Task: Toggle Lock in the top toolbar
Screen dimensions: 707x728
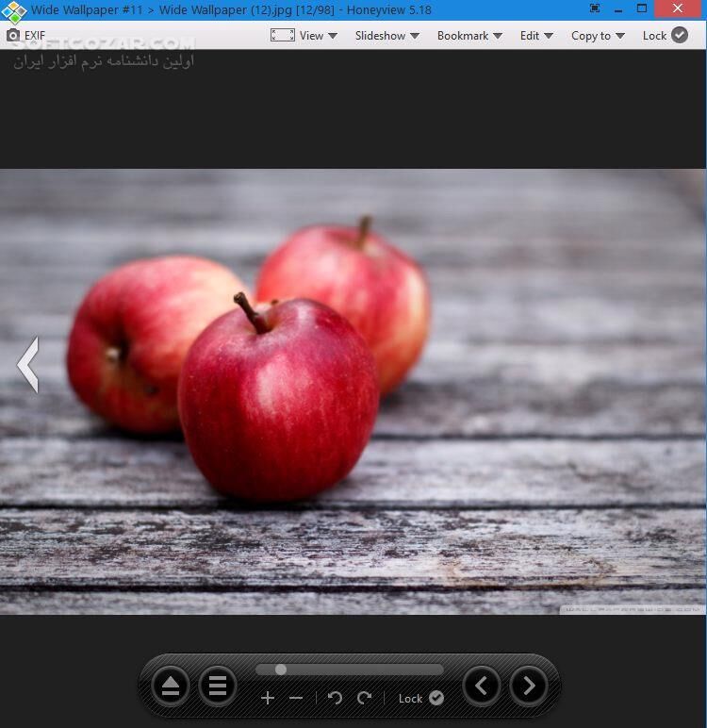Action: click(x=665, y=36)
